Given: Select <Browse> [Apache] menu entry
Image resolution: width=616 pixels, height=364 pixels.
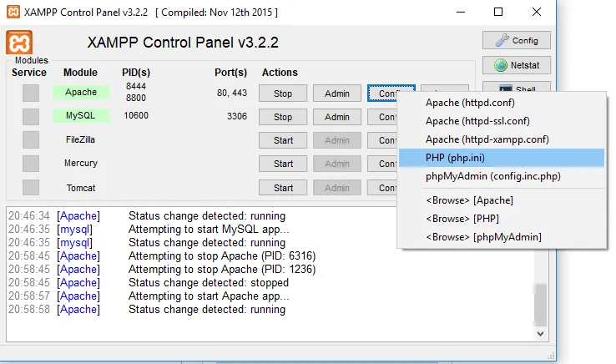Looking at the screenshot, I should click(502, 200).
